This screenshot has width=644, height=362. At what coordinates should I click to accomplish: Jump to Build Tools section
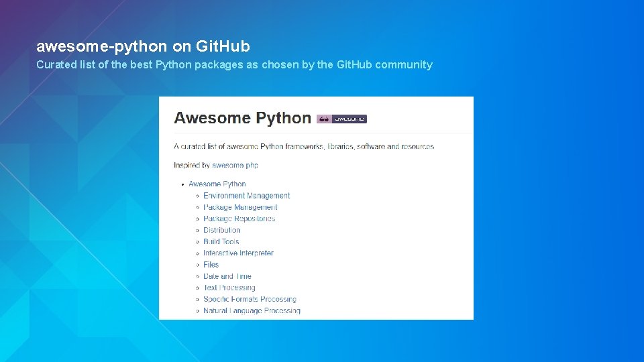221,241
